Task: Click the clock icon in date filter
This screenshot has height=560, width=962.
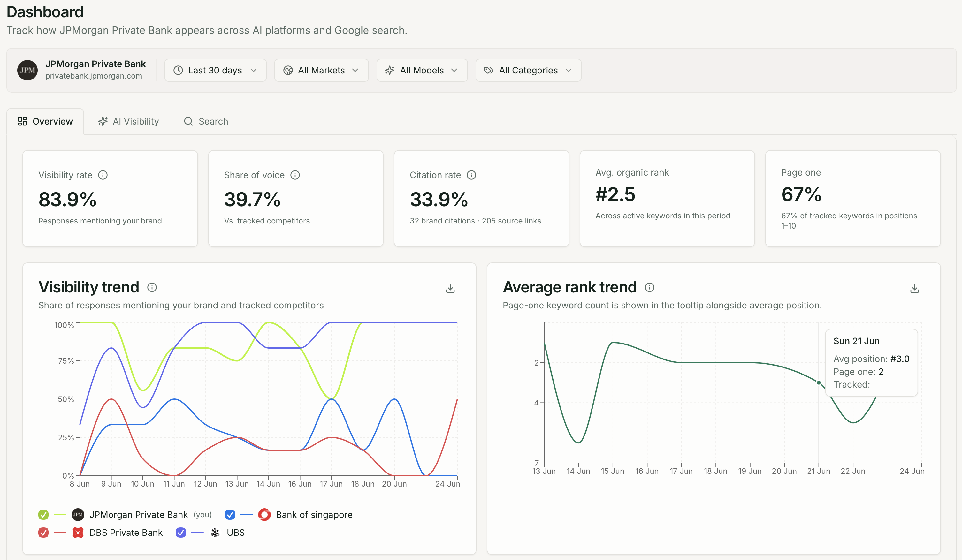Action: point(178,70)
